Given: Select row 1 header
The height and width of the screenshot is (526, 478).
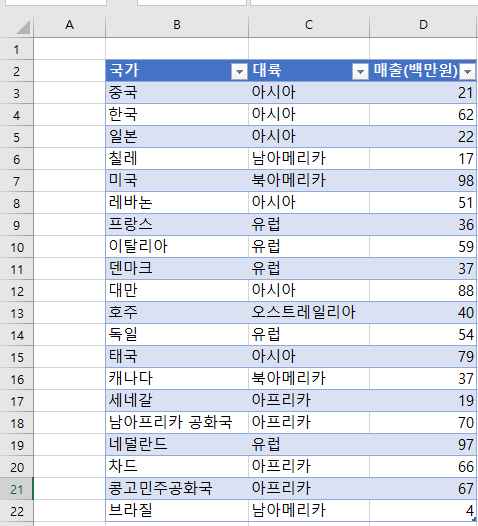Looking at the screenshot, I should click(x=16, y=49).
